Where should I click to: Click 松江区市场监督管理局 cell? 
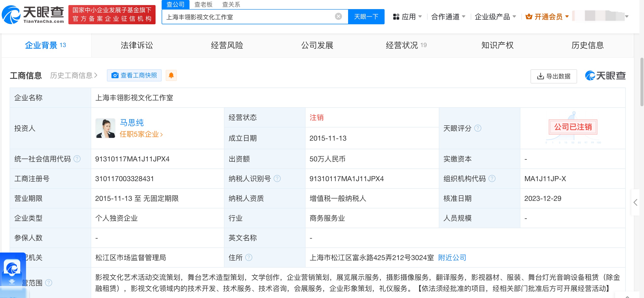point(130,258)
